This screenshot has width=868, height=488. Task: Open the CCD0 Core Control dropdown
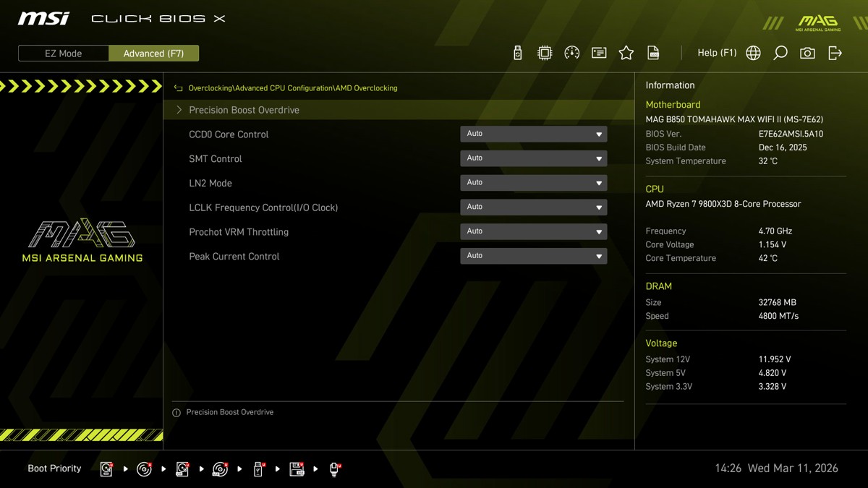point(533,134)
